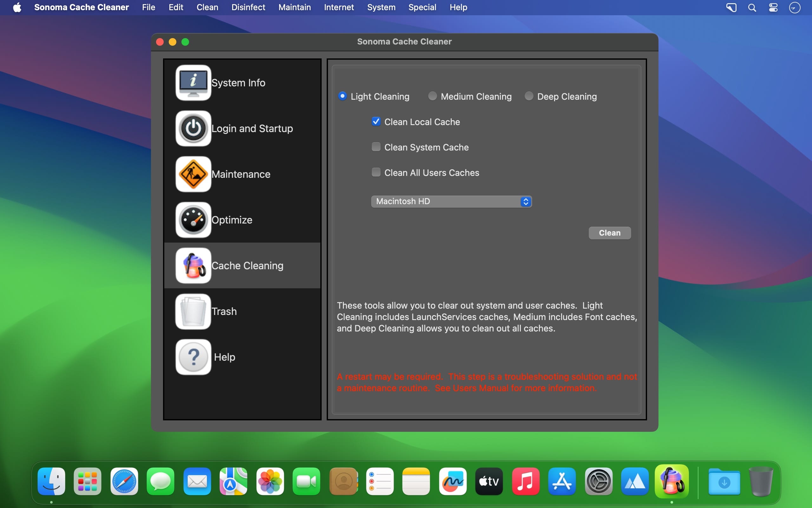Close the Sonoma Cache Cleaner window
The height and width of the screenshot is (508, 812).
pos(160,42)
